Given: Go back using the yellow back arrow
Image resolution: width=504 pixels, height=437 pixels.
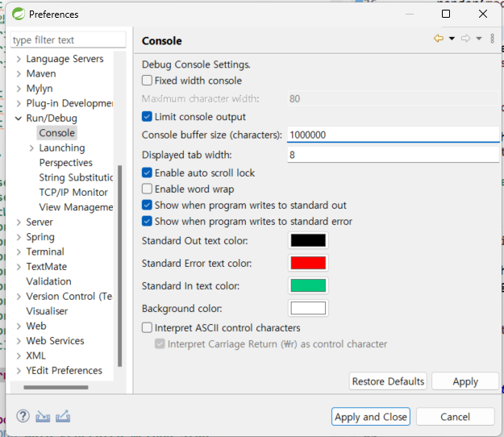Looking at the screenshot, I should click(x=439, y=39).
